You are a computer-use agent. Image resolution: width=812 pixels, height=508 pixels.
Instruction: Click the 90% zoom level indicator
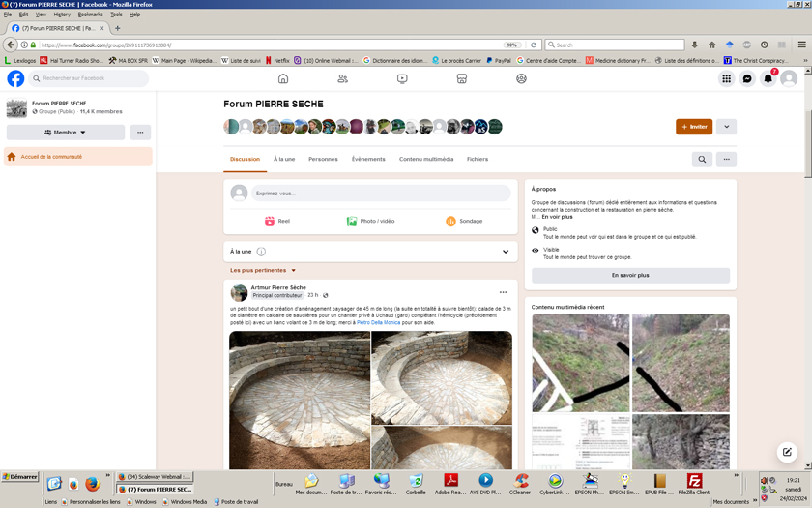point(512,45)
